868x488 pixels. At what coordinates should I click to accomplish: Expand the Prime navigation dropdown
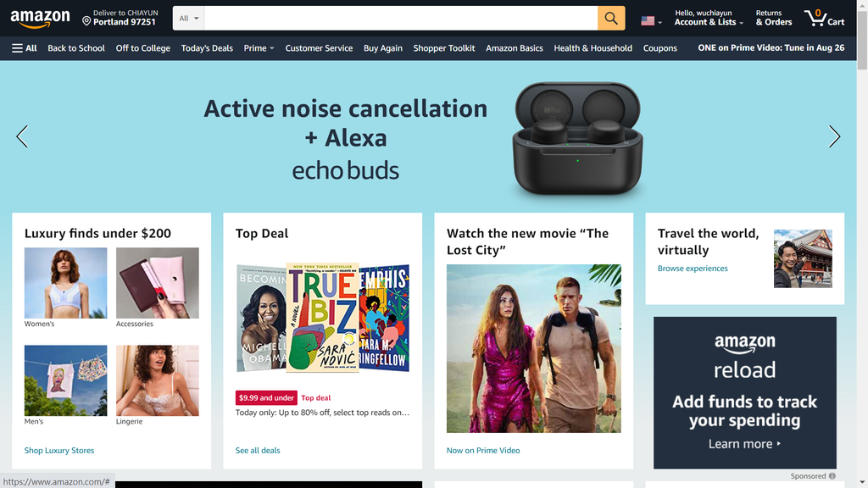(x=259, y=48)
